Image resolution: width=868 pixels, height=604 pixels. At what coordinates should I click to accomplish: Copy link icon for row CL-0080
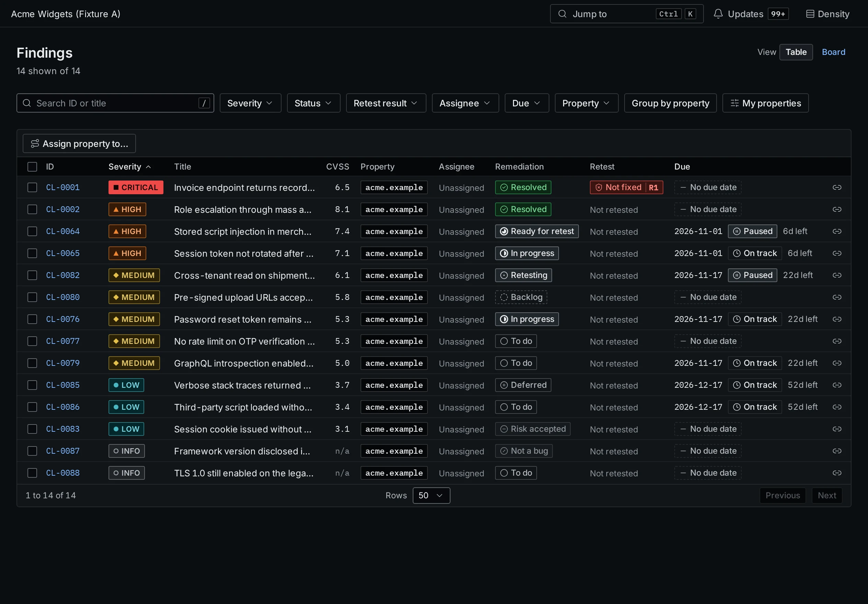click(837, 297)
